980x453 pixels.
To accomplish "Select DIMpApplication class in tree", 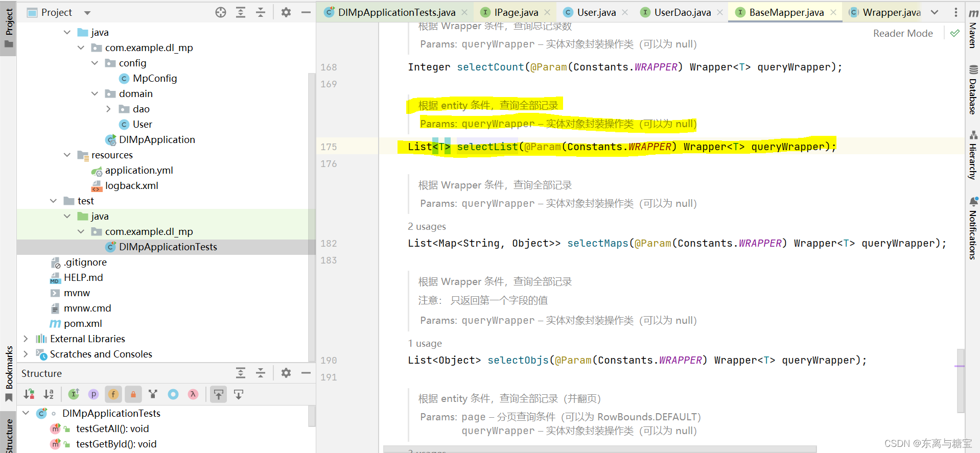I will [x=157, y=139].
